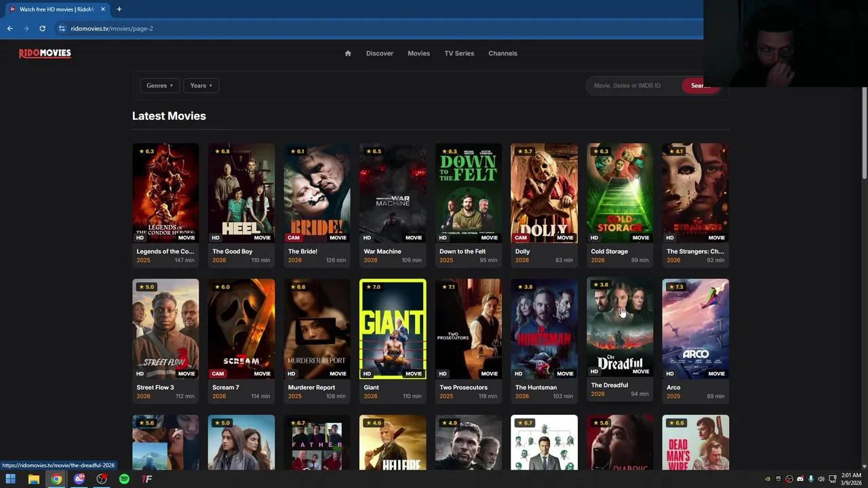
Task: Click the Two Prosecutors title link
Action: coord(463,388)
